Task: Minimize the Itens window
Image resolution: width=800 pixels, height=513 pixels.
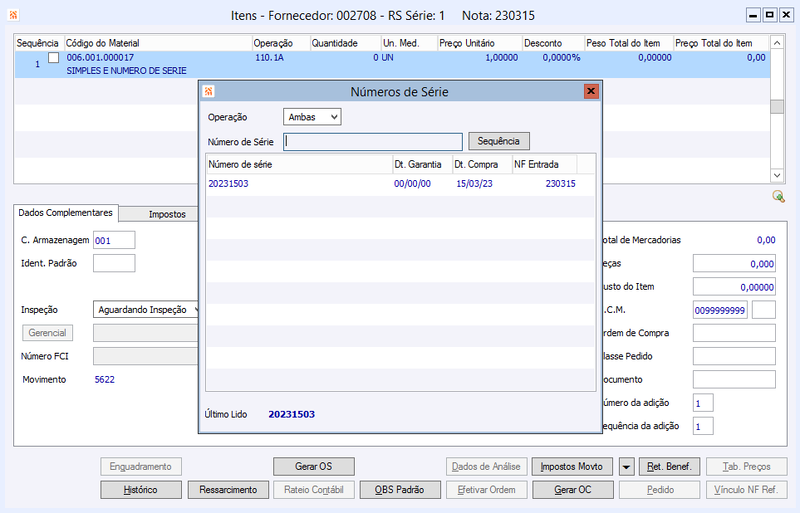Action: (x=753, y=15)
